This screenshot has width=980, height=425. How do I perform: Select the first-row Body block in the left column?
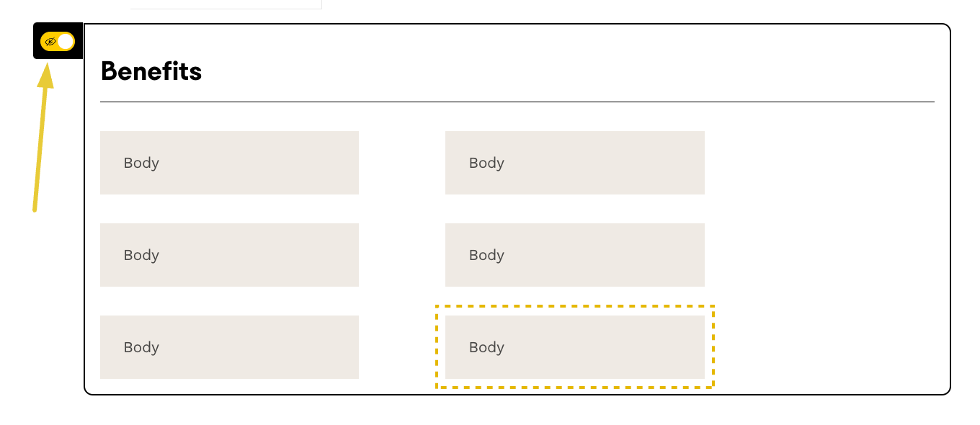coord(229,163)
